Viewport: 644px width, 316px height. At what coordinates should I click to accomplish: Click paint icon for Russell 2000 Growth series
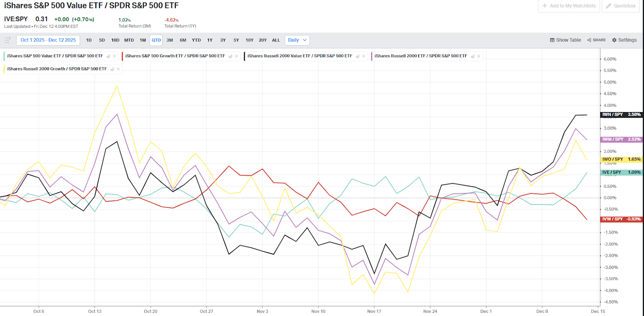[x=112, y=69]
